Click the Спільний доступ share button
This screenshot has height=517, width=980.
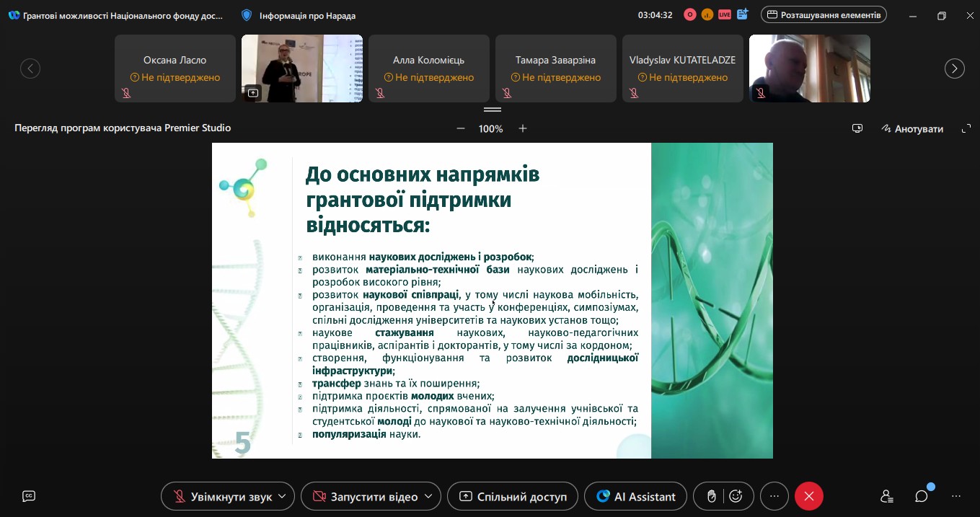click(x=513, y=496)
